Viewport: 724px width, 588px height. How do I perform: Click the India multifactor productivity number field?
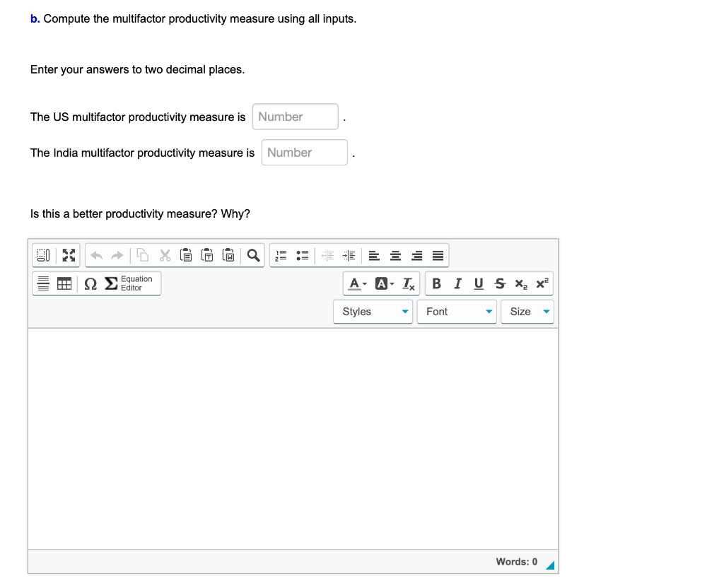[304, 153]
